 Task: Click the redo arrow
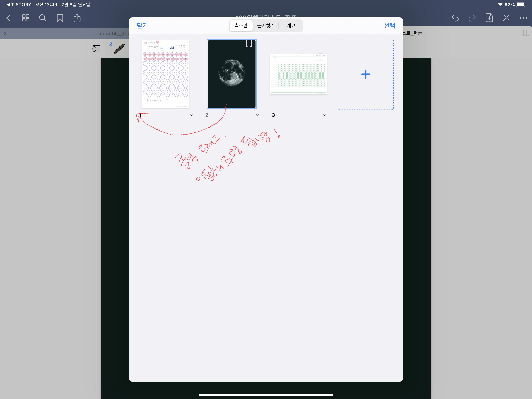click(x=472, y=18)
